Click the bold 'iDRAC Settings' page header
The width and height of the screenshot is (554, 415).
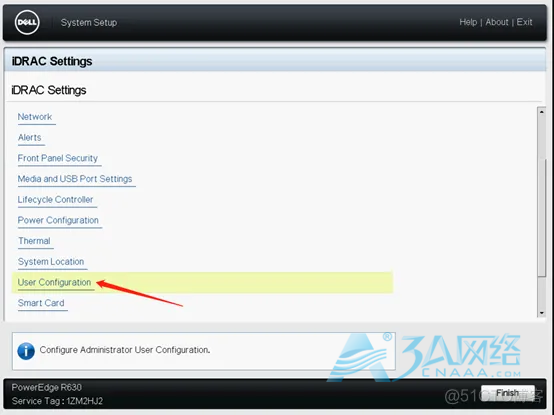point(52,61)
